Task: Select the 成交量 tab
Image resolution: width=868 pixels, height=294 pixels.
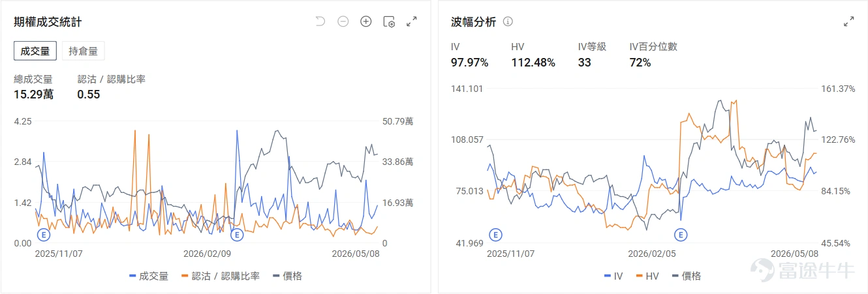Action: click(35, 51)
